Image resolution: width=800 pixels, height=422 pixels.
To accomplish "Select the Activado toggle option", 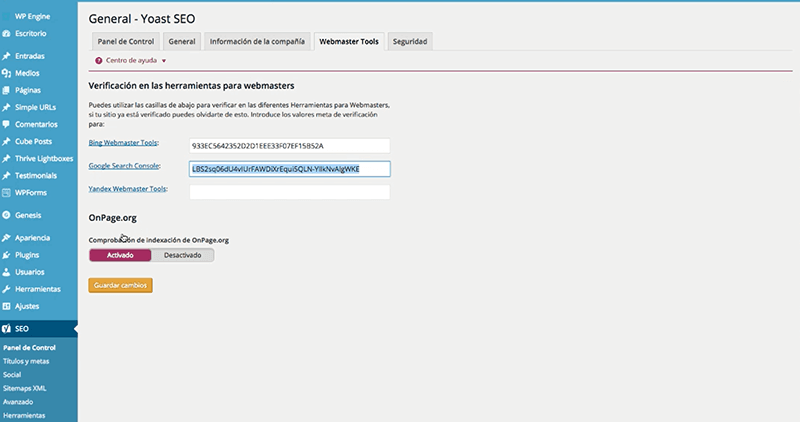I will 120,255.
